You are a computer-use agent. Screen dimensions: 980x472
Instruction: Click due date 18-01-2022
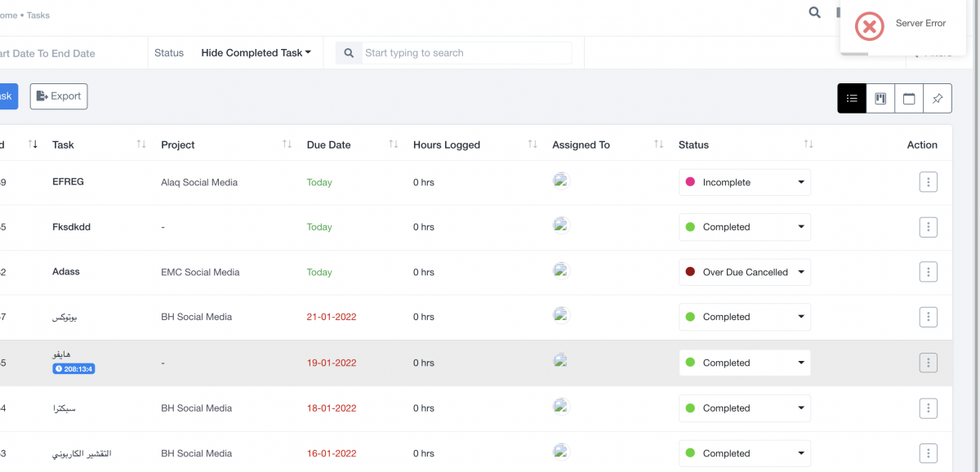pyautogui.click(x=332, y=408)
